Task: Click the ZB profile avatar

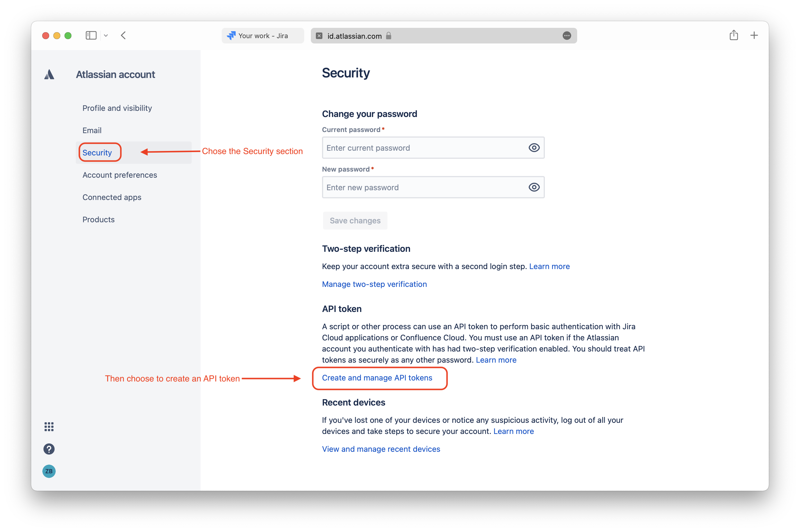Action: (49, 471)
